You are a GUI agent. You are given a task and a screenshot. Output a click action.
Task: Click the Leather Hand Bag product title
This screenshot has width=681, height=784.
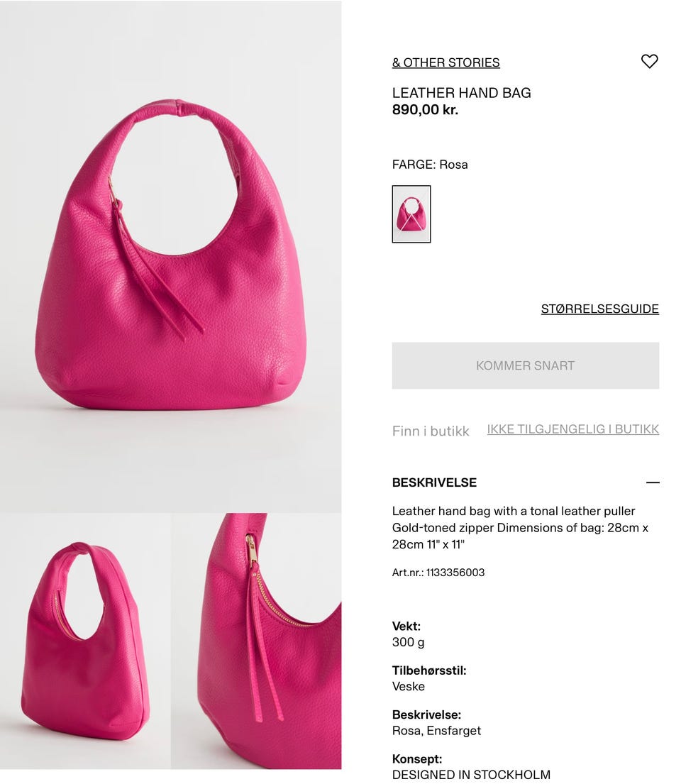[x=461, y=93]
